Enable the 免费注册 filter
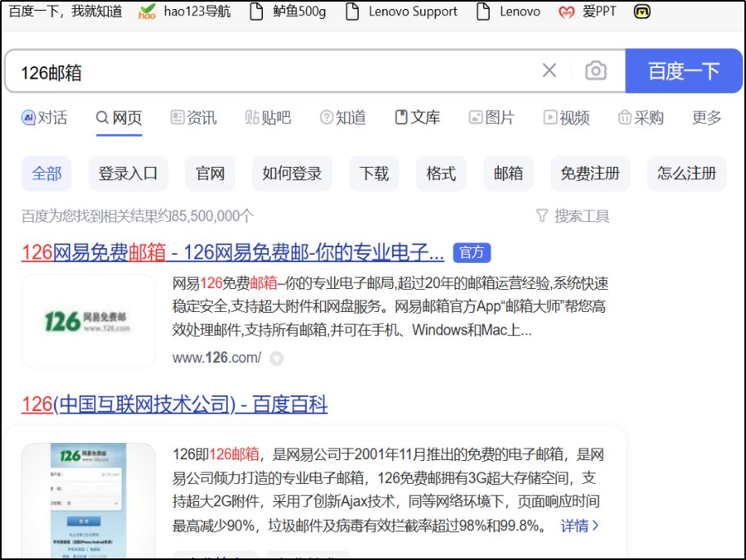This screenshot has height=560, width=746. [590, 173]
